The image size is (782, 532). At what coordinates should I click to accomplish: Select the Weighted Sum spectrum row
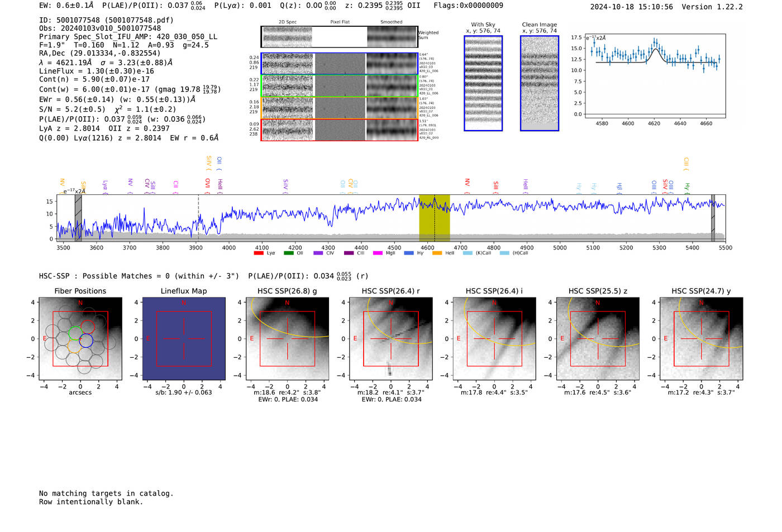point(340,37)
